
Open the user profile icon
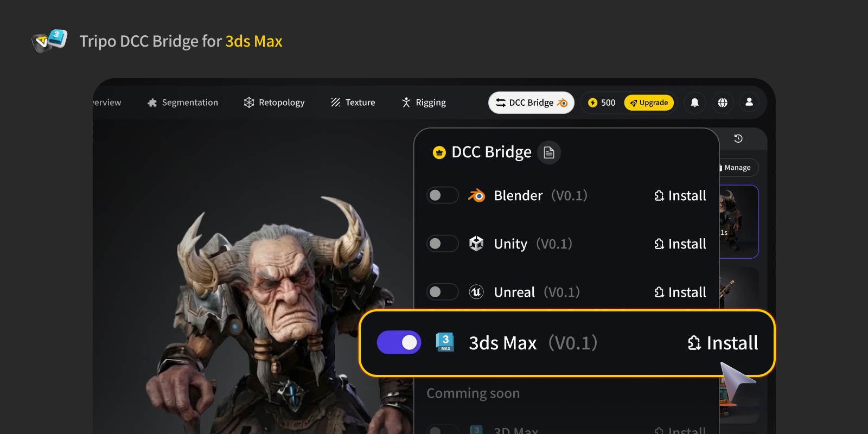(749, 102)
